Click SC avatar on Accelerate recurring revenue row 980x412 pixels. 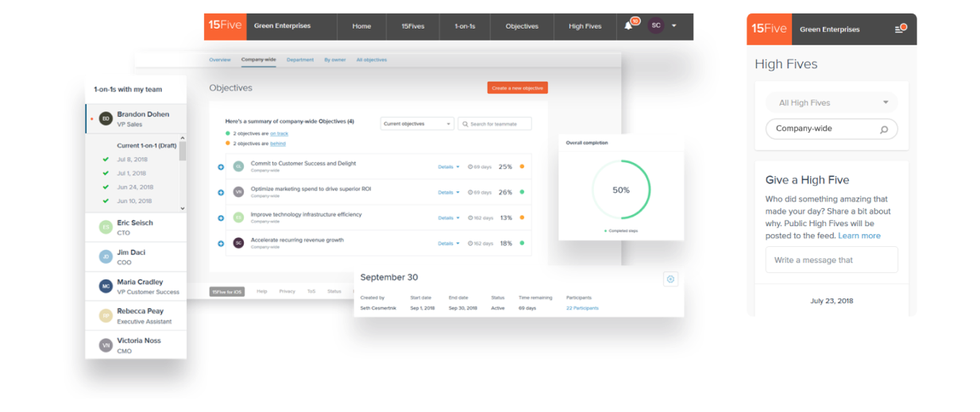(238, 243)
